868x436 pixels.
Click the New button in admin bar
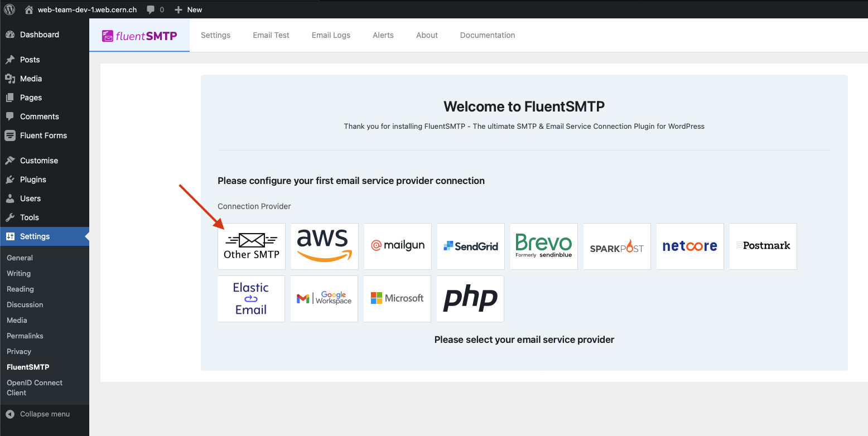coord(188,9)
